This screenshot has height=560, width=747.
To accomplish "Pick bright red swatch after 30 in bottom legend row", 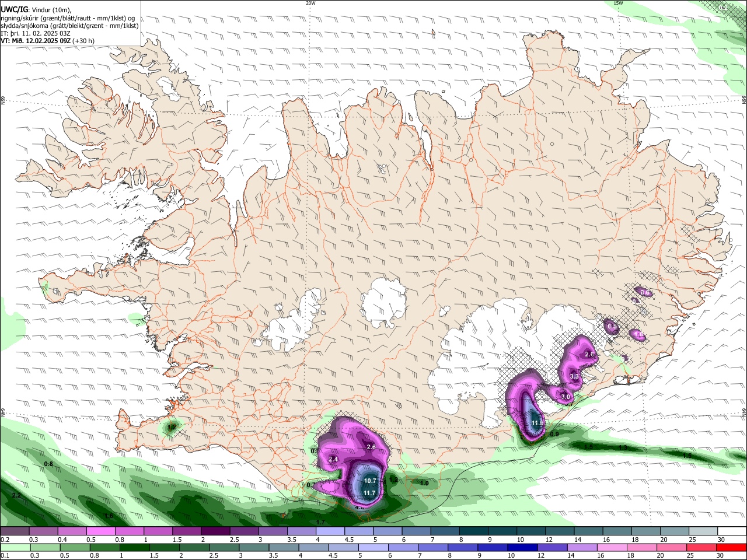I will point(732,548).
